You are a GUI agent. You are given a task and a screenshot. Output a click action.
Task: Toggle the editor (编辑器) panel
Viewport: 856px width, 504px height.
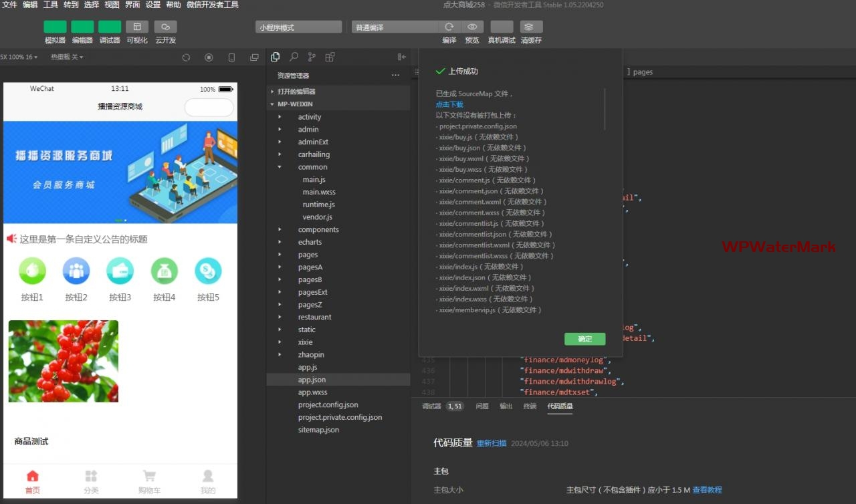click(82, 27)
